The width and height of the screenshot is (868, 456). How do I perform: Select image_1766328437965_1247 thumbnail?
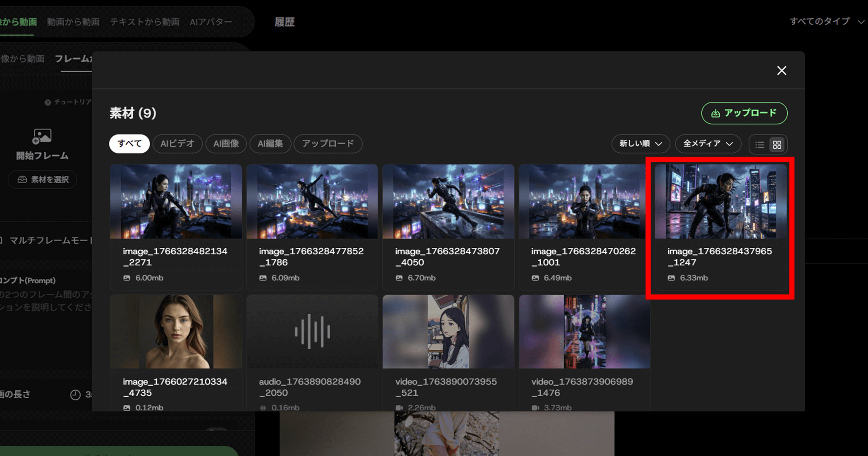click(x=720, y=202)
